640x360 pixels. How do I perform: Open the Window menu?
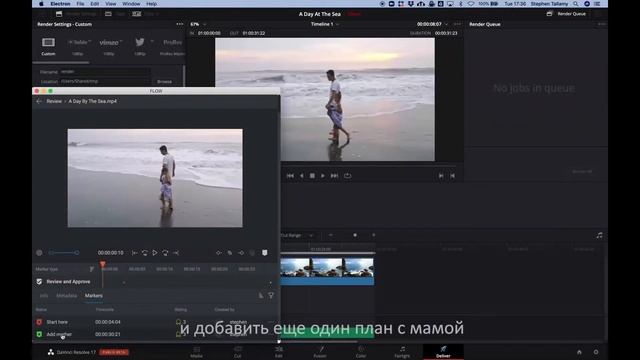131,4
